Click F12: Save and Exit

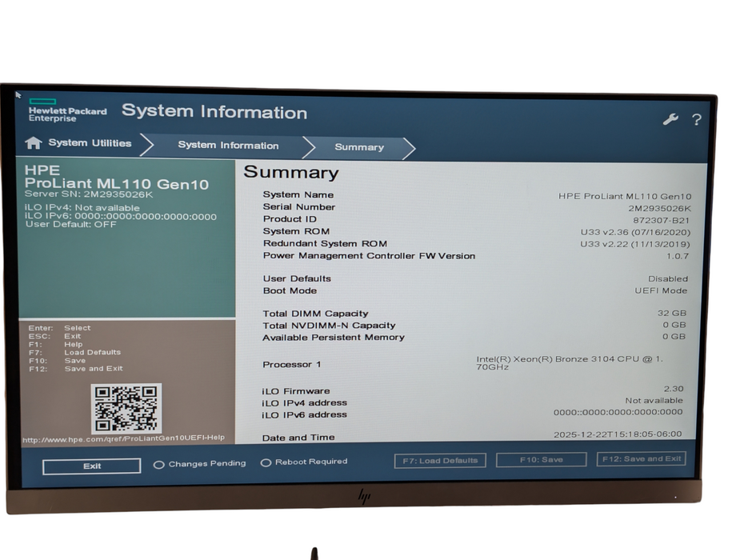(x=642, y=459)
